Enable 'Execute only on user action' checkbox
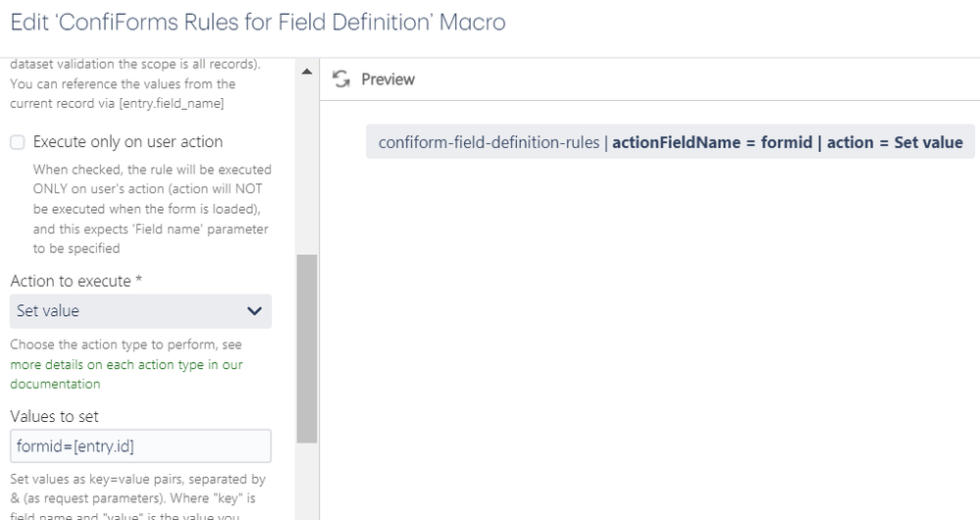 tap(18, 142)
